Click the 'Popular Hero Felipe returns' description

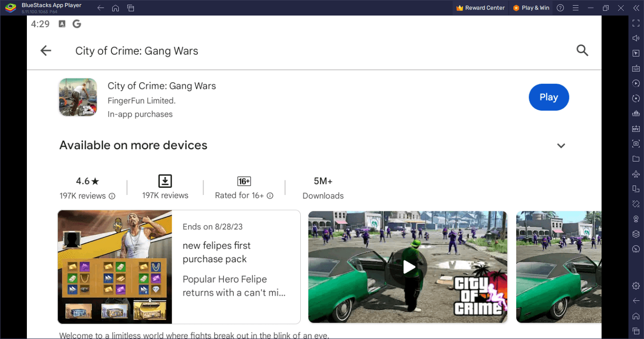pyautogui.click(x=234, y=286)
